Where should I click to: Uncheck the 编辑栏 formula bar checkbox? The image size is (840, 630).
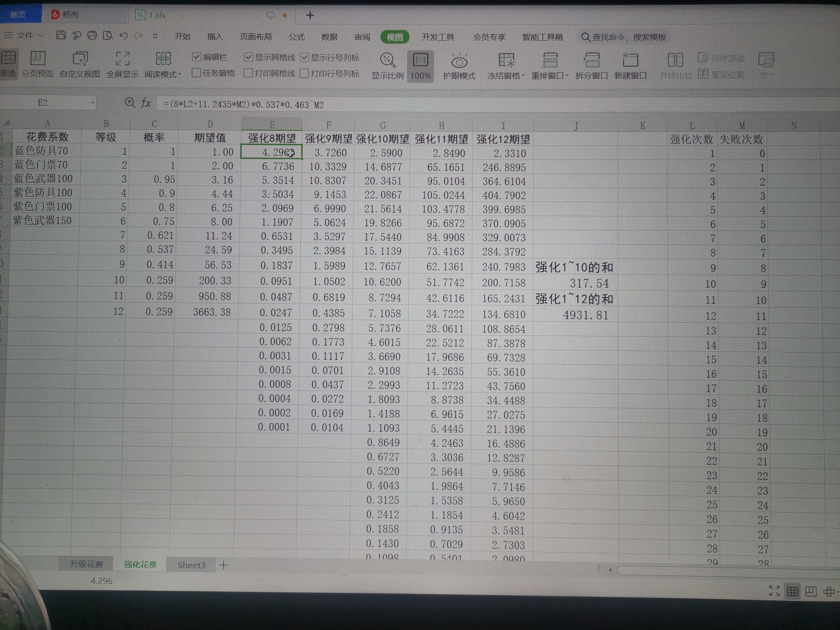(196, 57)
